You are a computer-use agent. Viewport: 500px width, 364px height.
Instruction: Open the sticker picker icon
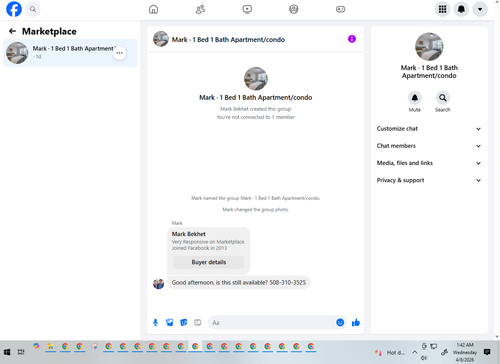point(183,322)
